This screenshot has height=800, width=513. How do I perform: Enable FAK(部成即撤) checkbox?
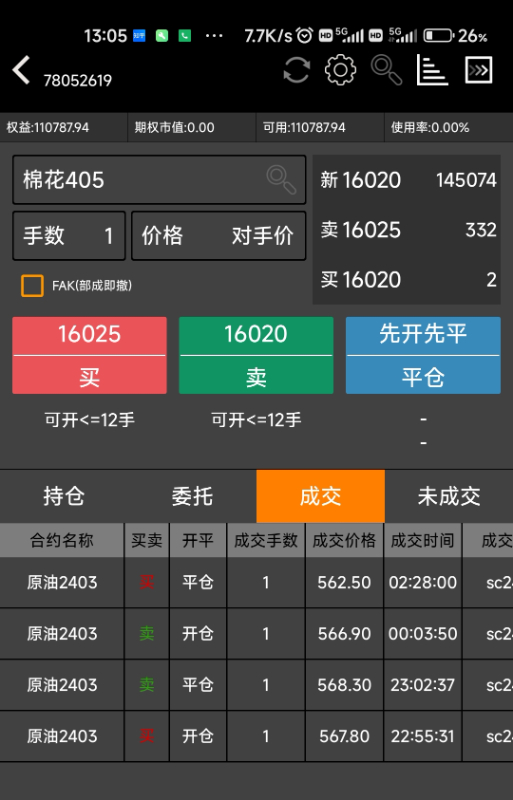32,286
